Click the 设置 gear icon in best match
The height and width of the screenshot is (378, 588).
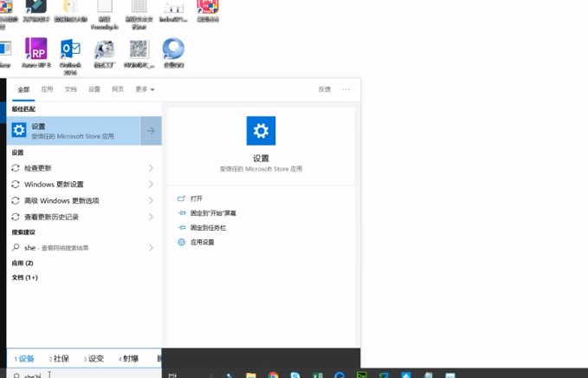coord(19,130)
